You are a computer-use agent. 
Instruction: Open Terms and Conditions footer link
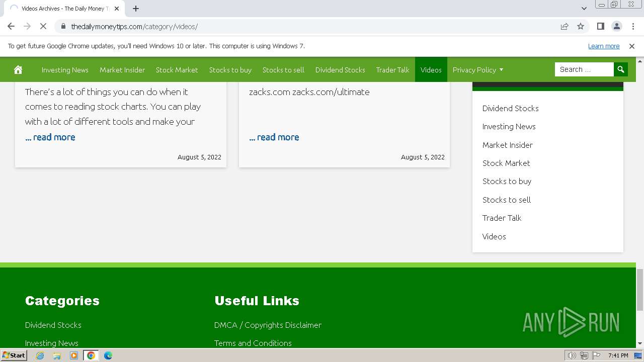(253, 343)
